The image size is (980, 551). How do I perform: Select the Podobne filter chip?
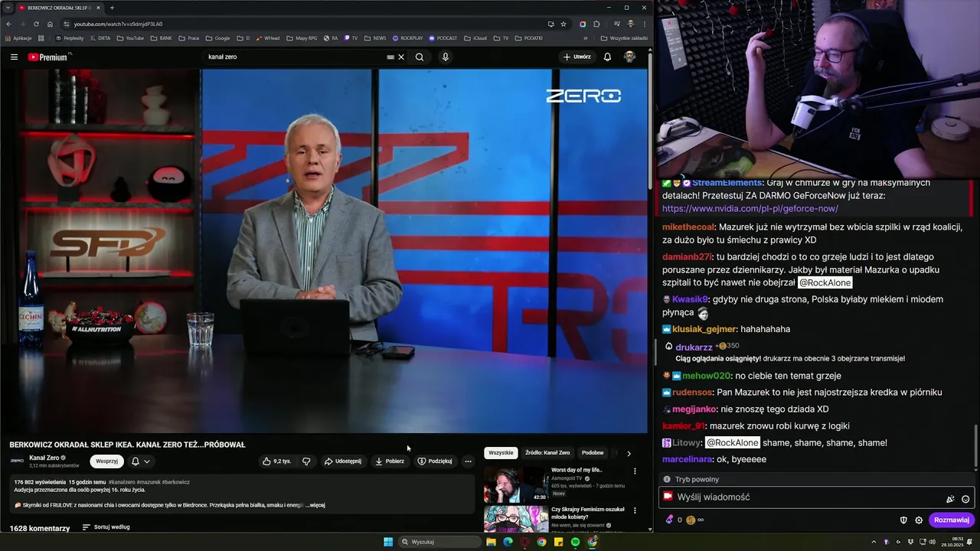(x=593, y=453)
